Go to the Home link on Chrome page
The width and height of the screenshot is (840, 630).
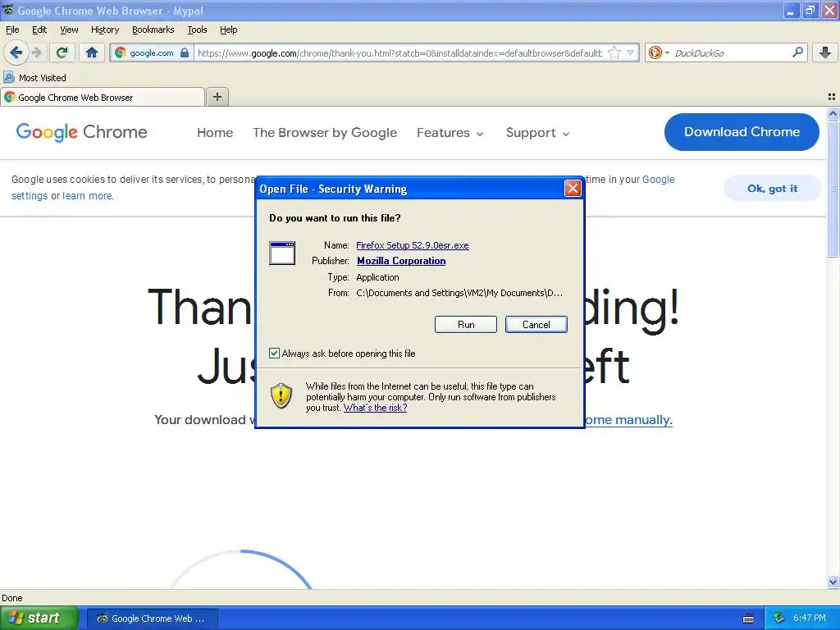pyautogui.click(x=215, y=132)
